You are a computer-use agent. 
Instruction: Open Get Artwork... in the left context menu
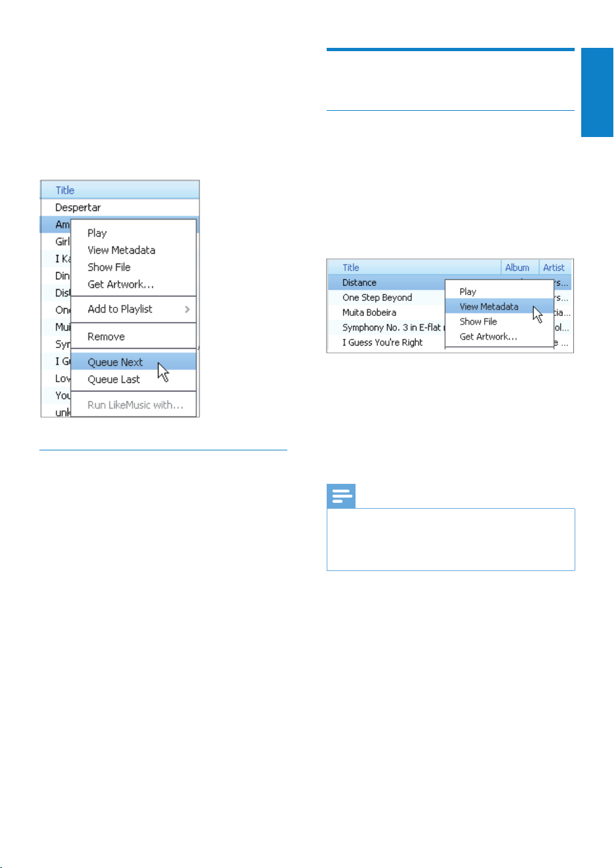[133, 284]
